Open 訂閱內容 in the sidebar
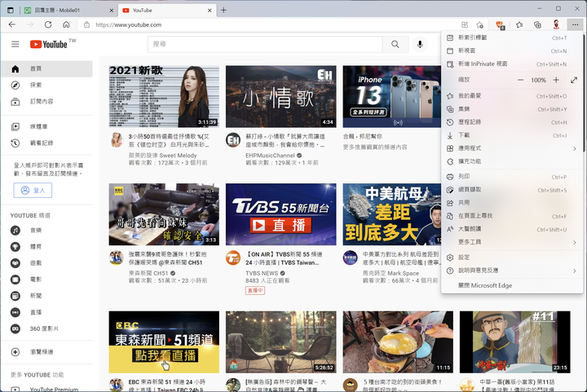This screenshot has width=587, height=392. click(x=46, y=102)
